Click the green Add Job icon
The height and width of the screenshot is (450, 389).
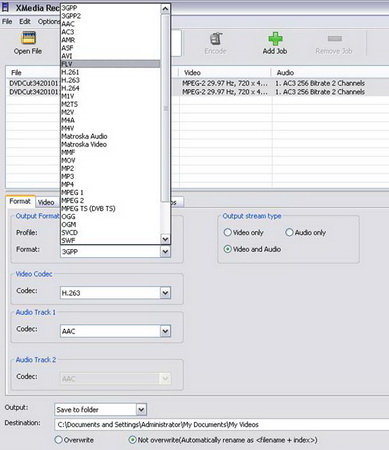click(x=275, y=39)
